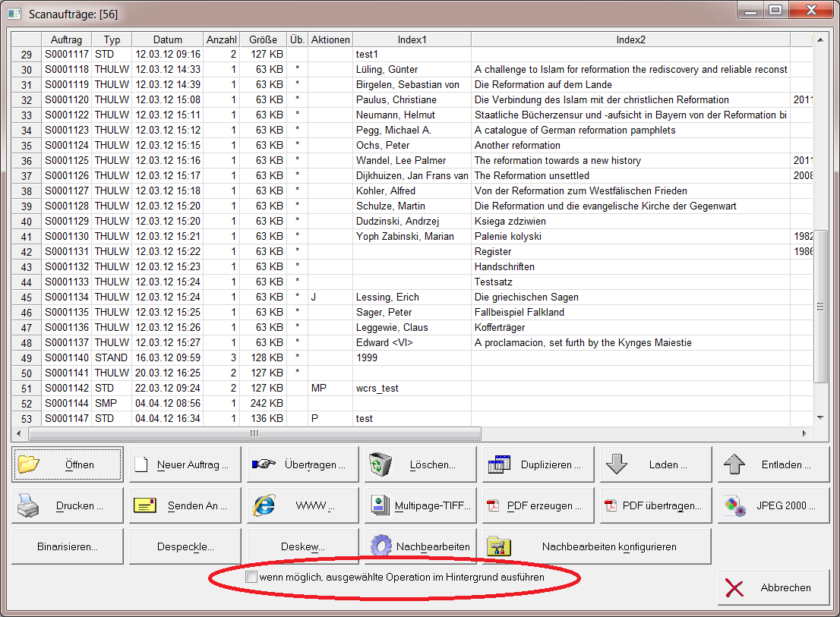The width and height of the screenshot is (840, 617).
Task: Click the Abbrechen button label
Action: click(785, 587)
